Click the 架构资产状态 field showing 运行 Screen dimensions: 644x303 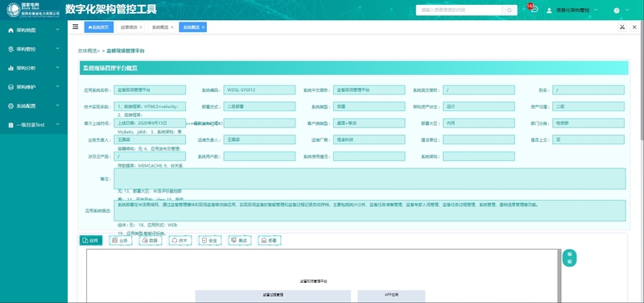[478, 106]
